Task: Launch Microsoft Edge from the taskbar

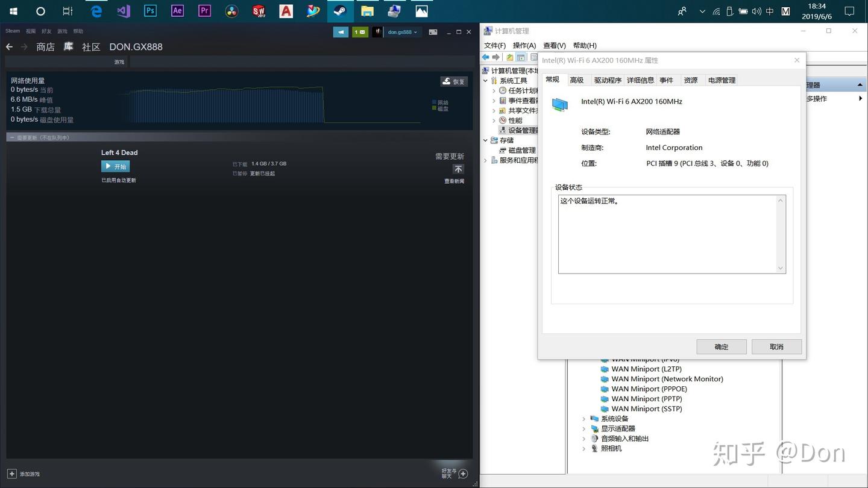Action: pyautogui.click(x=96, y=11)
